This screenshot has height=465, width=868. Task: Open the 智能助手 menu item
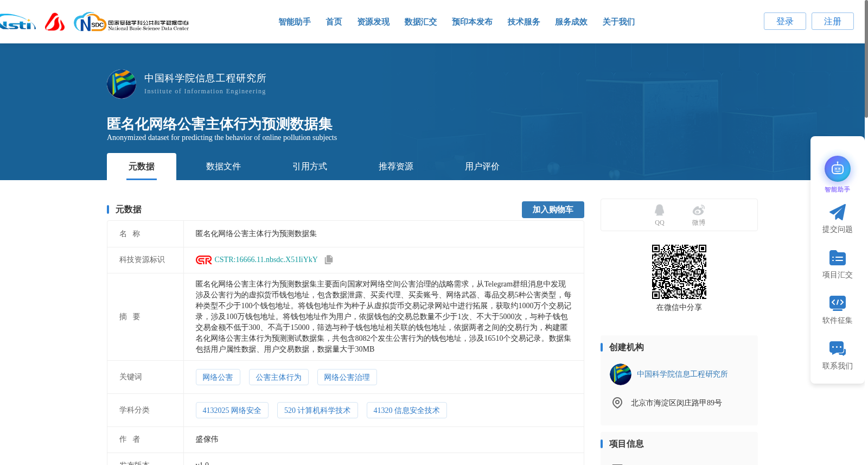coord(295,22)
